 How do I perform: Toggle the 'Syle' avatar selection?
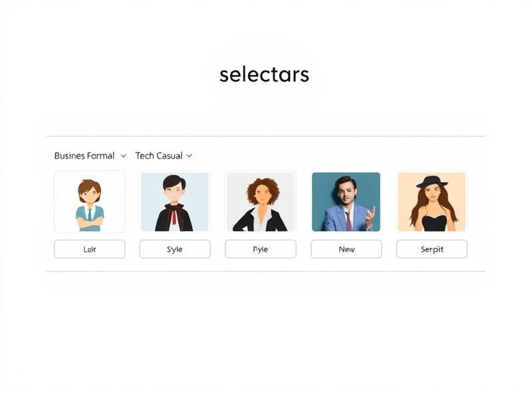[174, 249]
